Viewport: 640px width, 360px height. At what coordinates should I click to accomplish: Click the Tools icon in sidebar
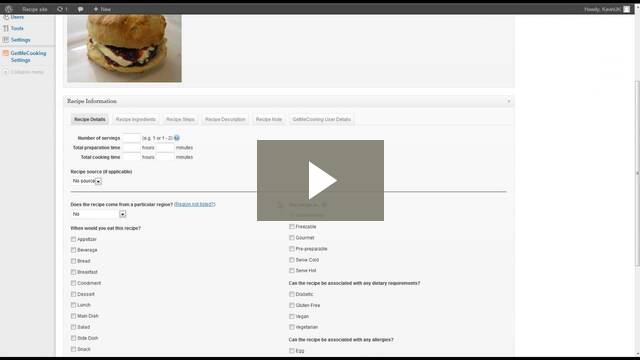coord(6,29)
